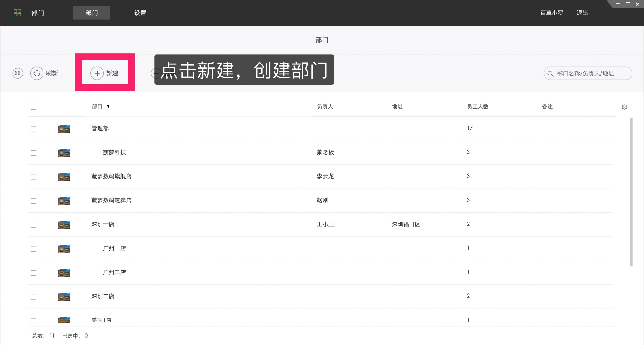Click the magnifier icon in the search box
644x345 pixels.
[x=550, y=74]
